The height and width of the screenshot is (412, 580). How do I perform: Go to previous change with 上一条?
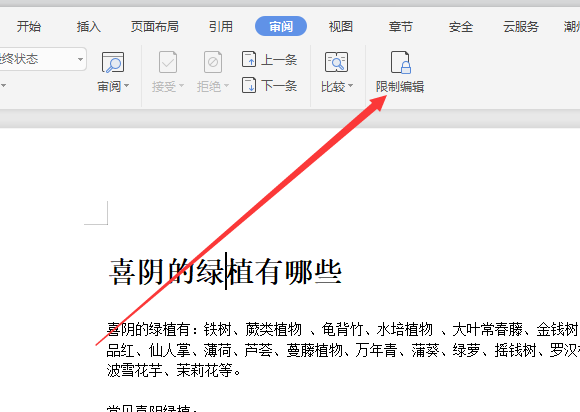click(269, 59)
